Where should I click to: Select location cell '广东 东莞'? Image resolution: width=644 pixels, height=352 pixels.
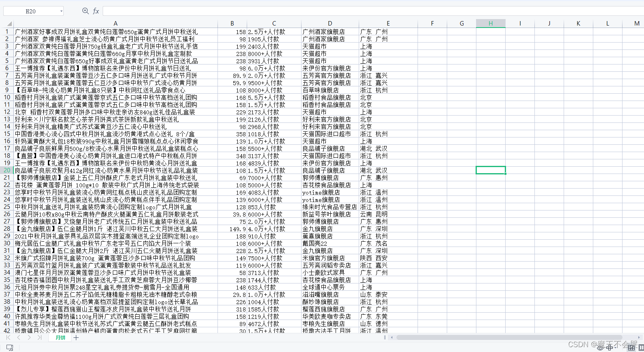(388, 316)
